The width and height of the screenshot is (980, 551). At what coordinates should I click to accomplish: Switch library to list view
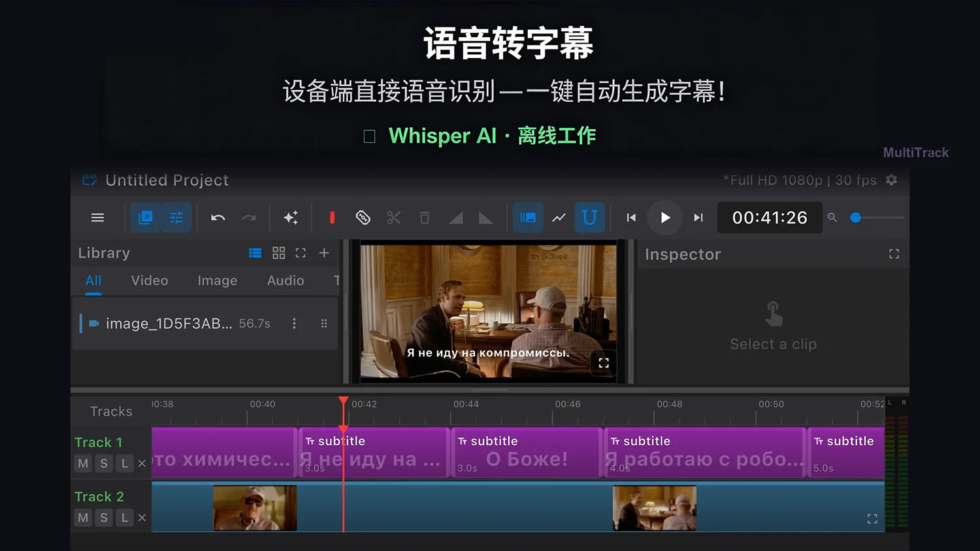255,253
